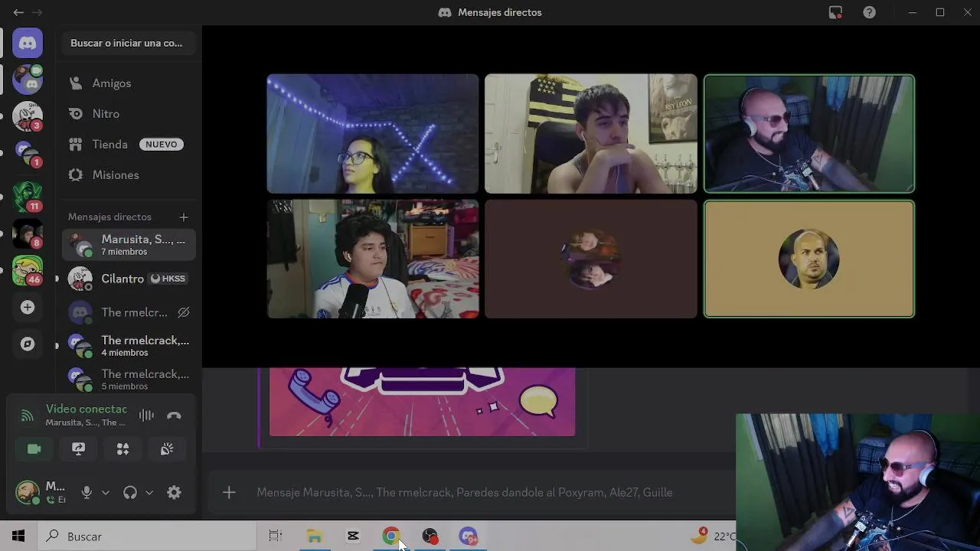This screenshot has height=551, width=980.
Task: Click the weather widget on taskbar
Action: pos(712,536)
